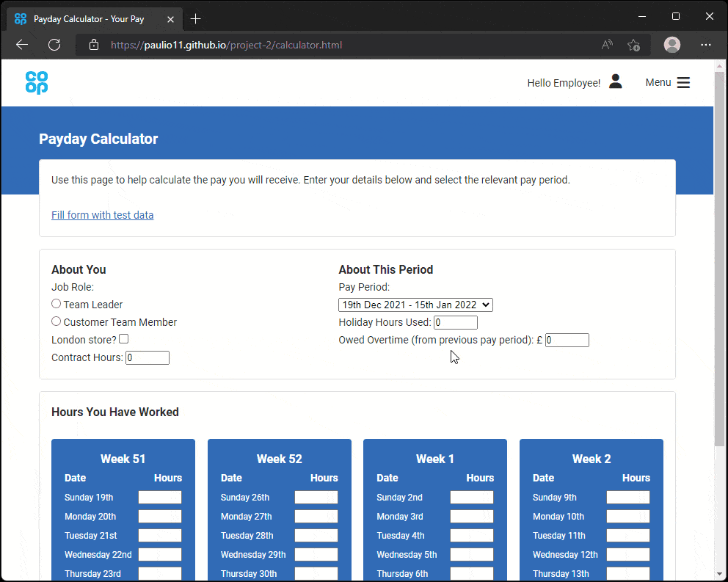
Task: Click the Read aloud icon in address bar
Action: pyautogui.click(x=607, y=45)
